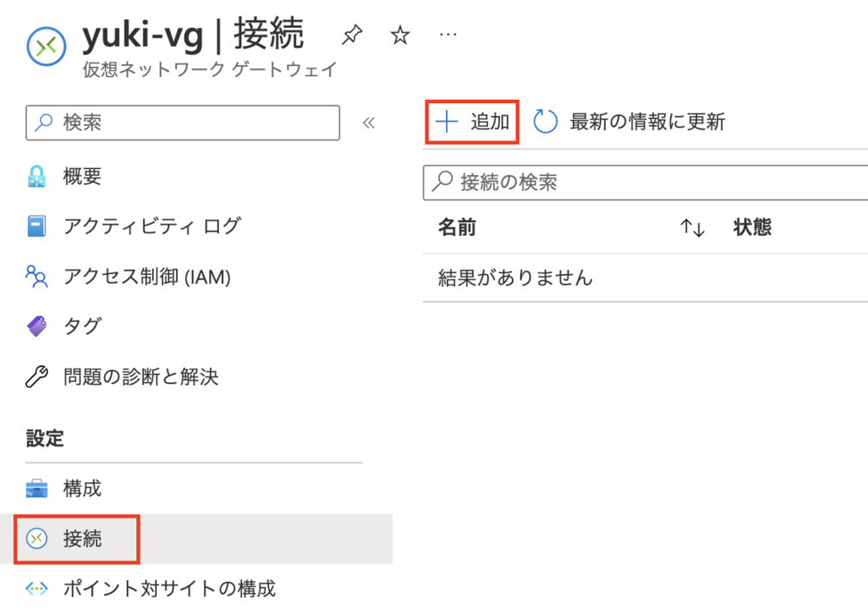
Task: Open 問題の診断と解決 page
Action: click(141, 377)
